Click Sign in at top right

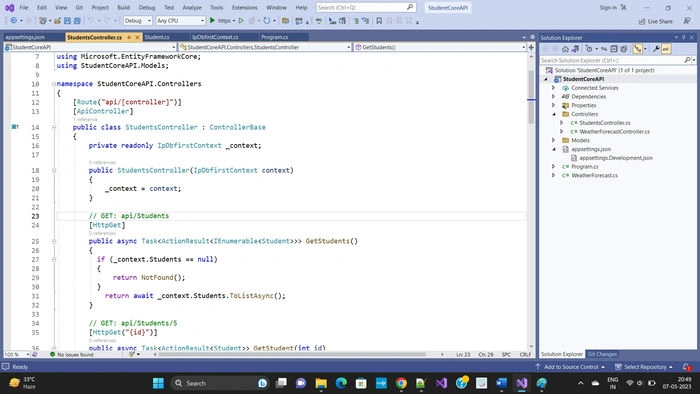(608, 8)
